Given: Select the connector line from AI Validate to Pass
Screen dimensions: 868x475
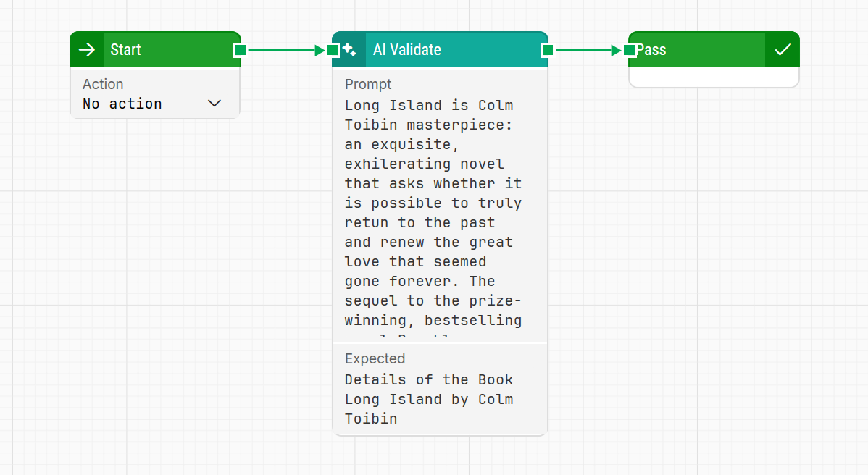Looking at the screenshot, I should point(583,50).
